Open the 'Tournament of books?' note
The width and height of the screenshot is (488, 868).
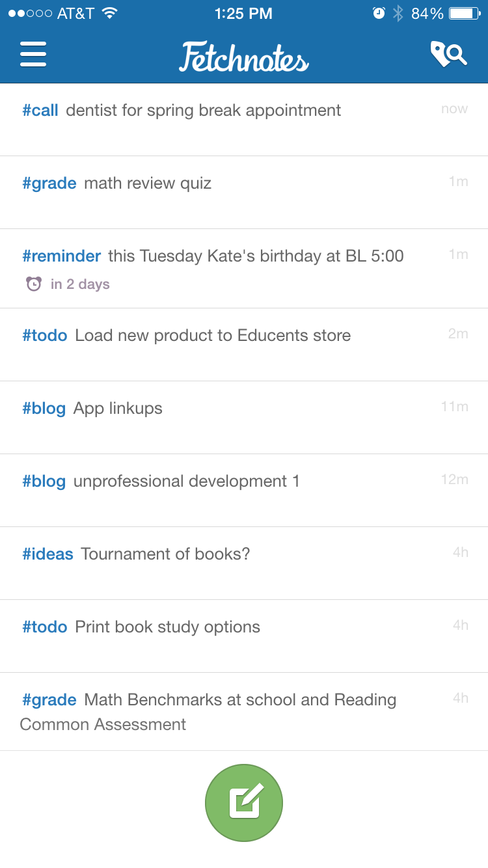click(x=244, y=563)
